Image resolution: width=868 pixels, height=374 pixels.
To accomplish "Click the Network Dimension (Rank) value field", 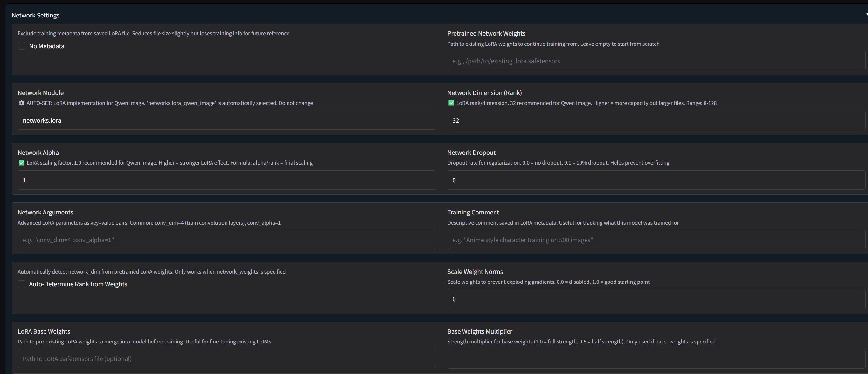I will pos(656,120).
